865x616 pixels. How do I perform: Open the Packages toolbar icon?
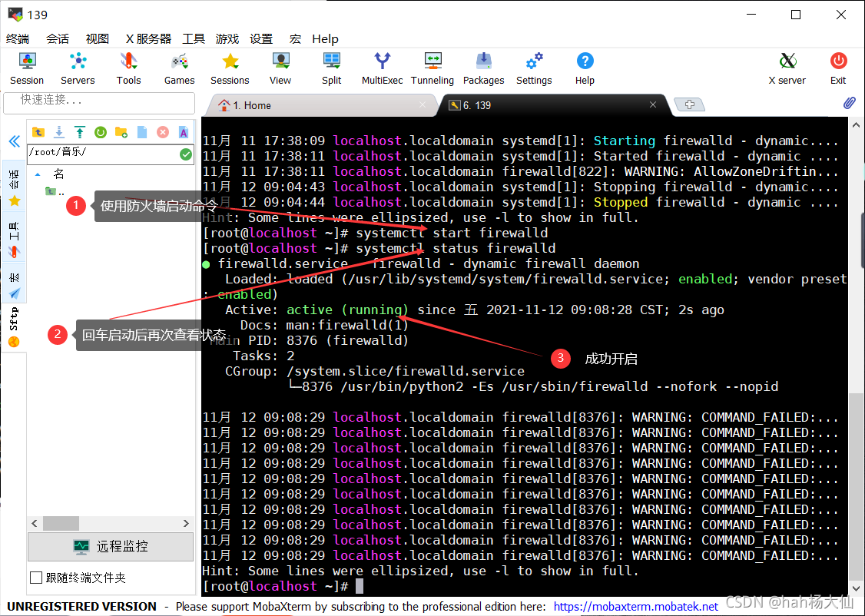(484, 68)
